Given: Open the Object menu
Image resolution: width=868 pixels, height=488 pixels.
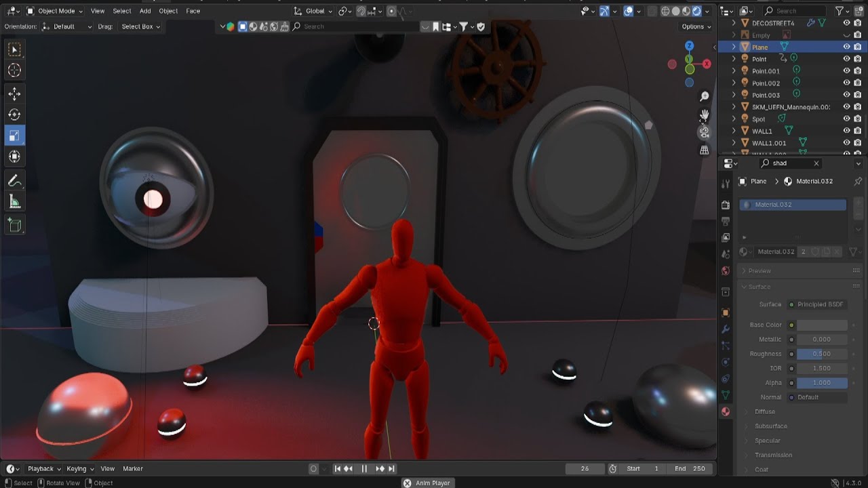Looking at the screenshot, I should click(168, 11).
